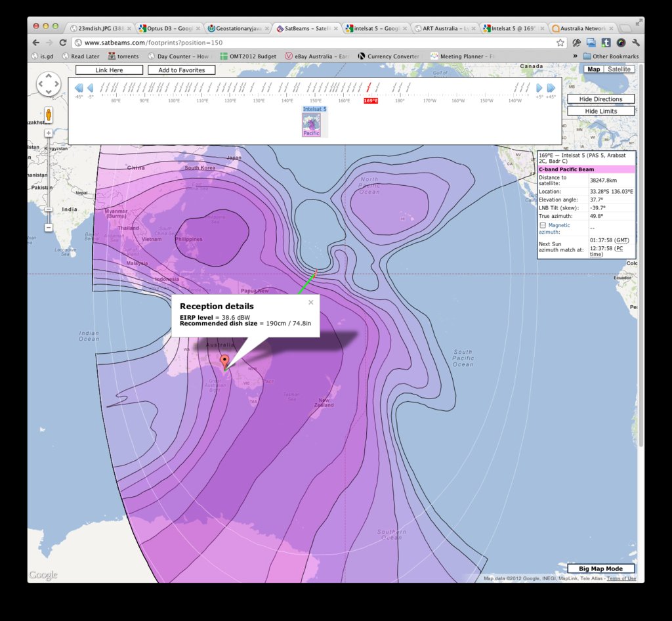
Task: Switch to the 23mdish.JPG tab
Action: coord(100,28)
